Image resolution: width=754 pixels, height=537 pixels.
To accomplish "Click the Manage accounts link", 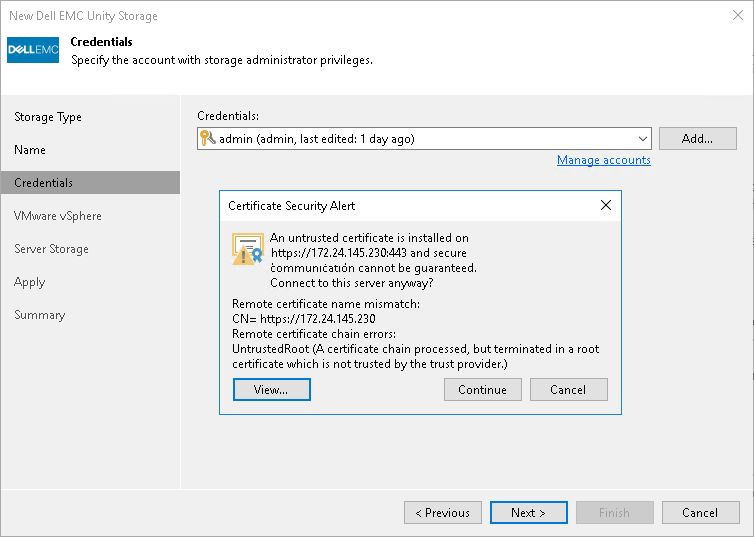I will [603, 160].
